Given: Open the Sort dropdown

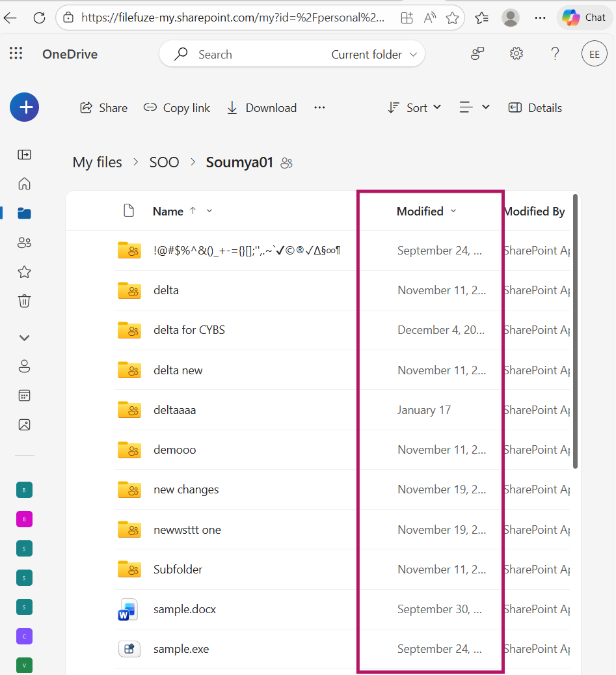Looking at the screenshot, I should coord(414,107).
